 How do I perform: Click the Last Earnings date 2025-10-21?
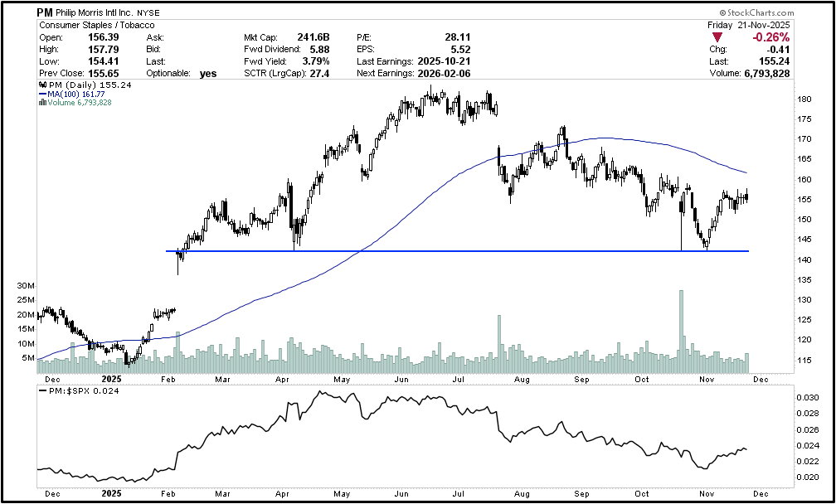442,61
